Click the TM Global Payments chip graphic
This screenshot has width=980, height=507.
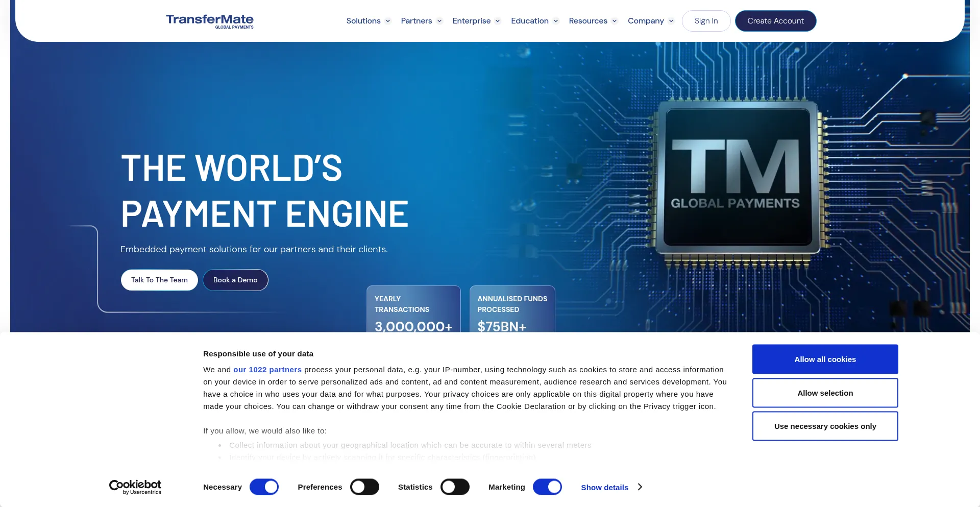coord(737,178)
